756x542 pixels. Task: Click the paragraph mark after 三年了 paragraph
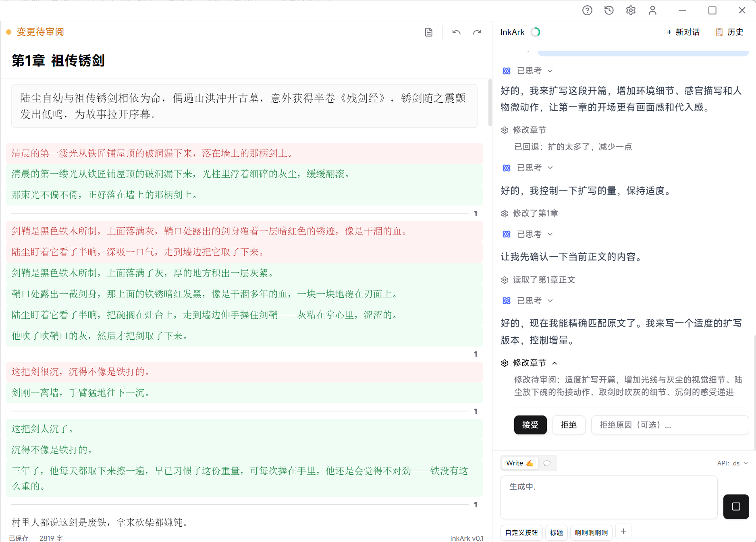point(476,505)
